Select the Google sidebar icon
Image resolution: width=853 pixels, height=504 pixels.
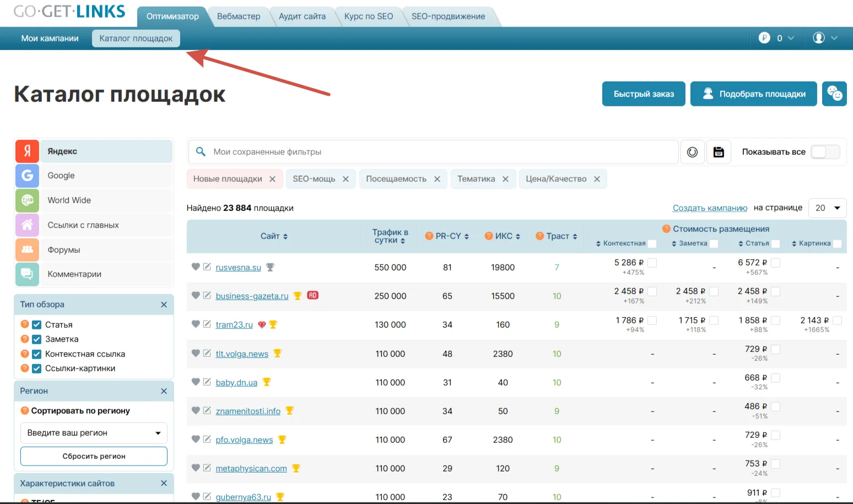pos(27,176)
